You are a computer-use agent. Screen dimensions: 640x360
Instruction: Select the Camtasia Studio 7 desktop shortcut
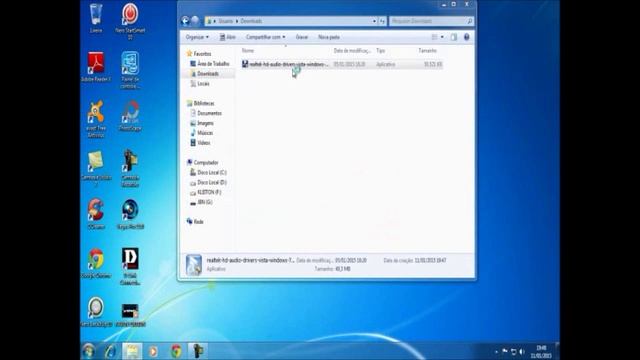coord(96,169)
